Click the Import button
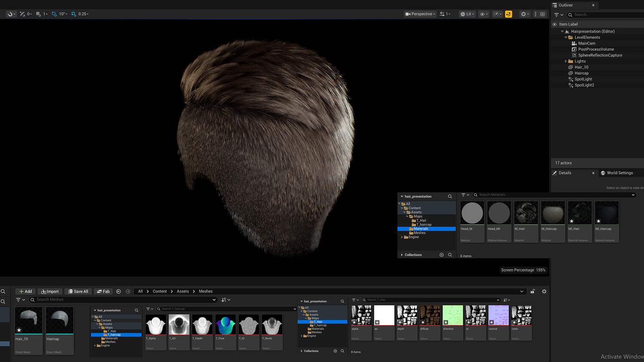The image size is (644, 362). tap(50, 292)
